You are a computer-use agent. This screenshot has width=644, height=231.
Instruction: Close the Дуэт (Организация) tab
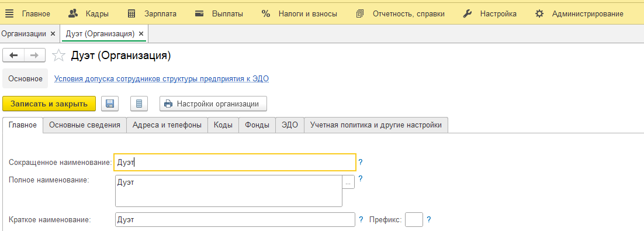(141, 34)
